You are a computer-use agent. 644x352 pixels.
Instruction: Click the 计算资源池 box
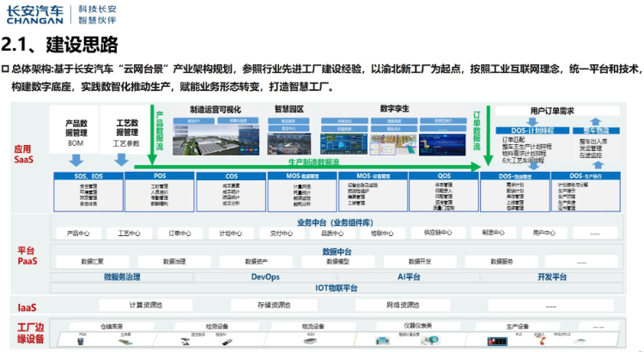(x=146, y=305)
